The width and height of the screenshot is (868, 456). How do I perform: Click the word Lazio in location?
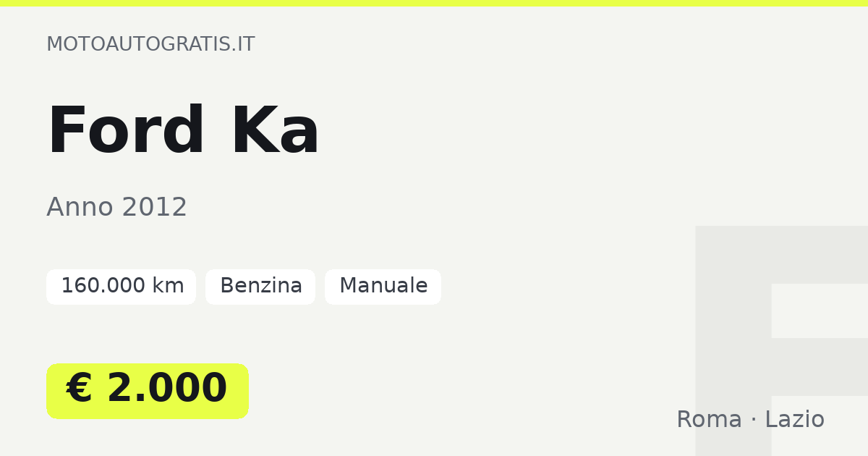[x=794, y=420]
